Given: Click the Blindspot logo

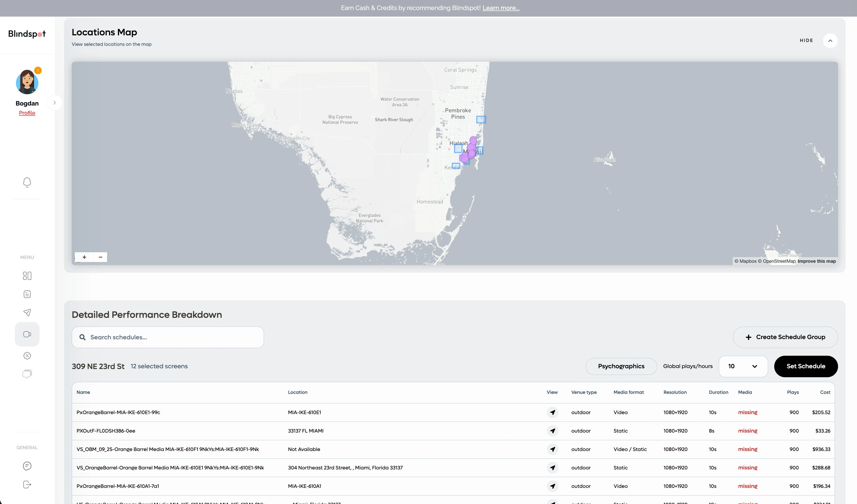Looking at the screenshot, I should 27,34.
